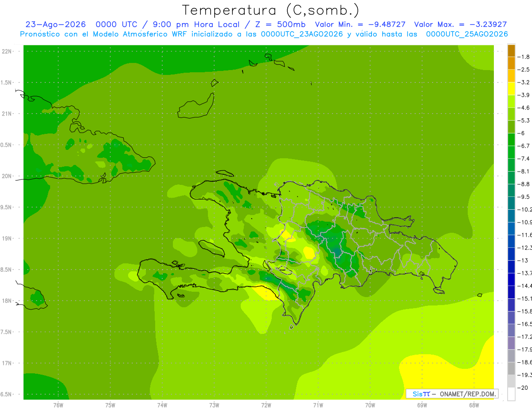Click the '17N' latitude axis label
The width and height of the screenshot is (532, 411).
7,364
